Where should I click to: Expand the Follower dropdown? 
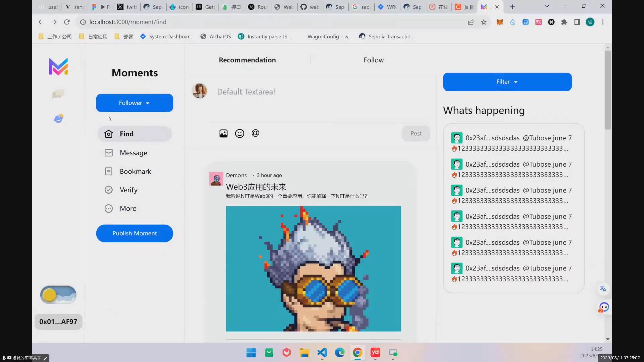[135, 103]
